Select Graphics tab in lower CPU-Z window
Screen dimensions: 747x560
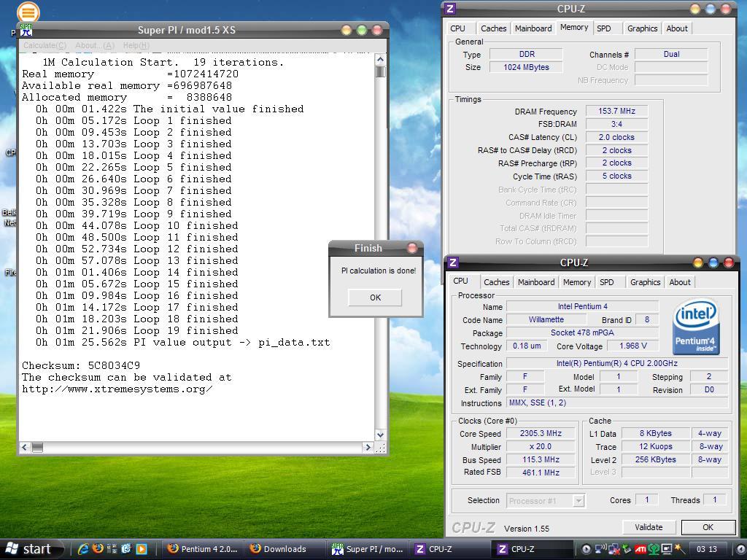pos(645,282)
